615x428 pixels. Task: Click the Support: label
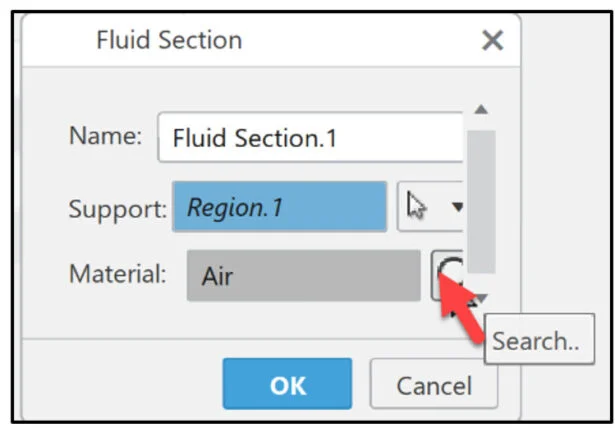(x=117, y=209)
